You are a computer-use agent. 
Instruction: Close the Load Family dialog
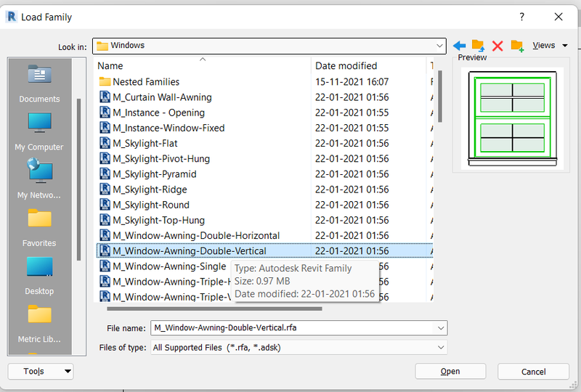click(558, 17)
